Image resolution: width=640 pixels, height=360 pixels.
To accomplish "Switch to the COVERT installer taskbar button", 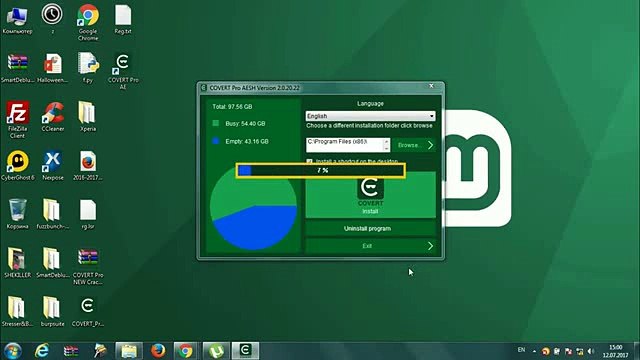I will click(x=245, y=351).
